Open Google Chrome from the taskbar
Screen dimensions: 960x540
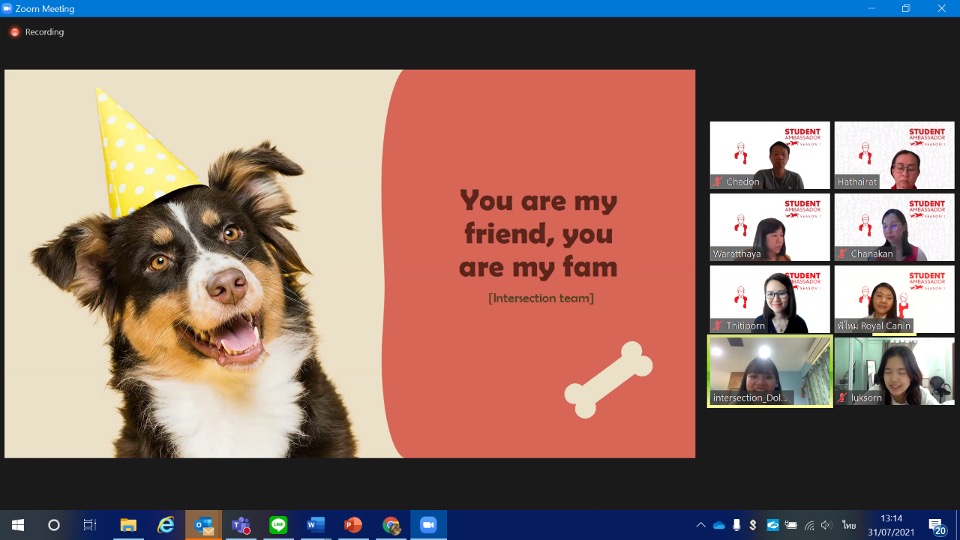[391, 525]
